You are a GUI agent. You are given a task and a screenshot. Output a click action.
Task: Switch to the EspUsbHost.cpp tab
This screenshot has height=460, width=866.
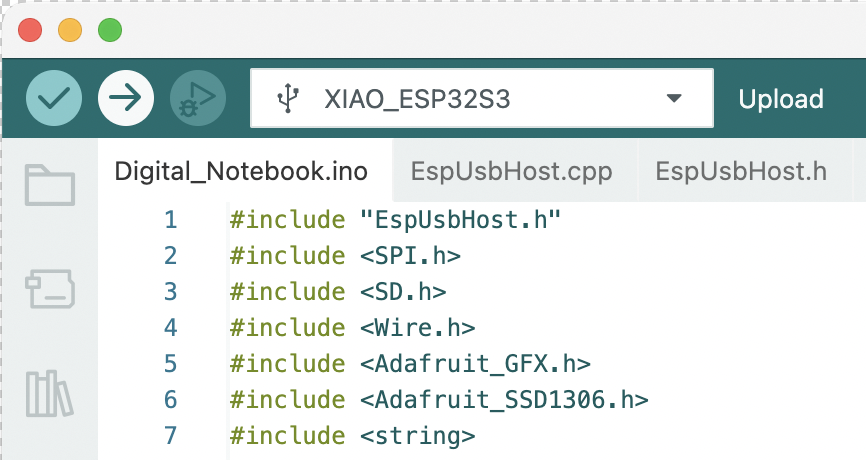(x=511, y=171)
